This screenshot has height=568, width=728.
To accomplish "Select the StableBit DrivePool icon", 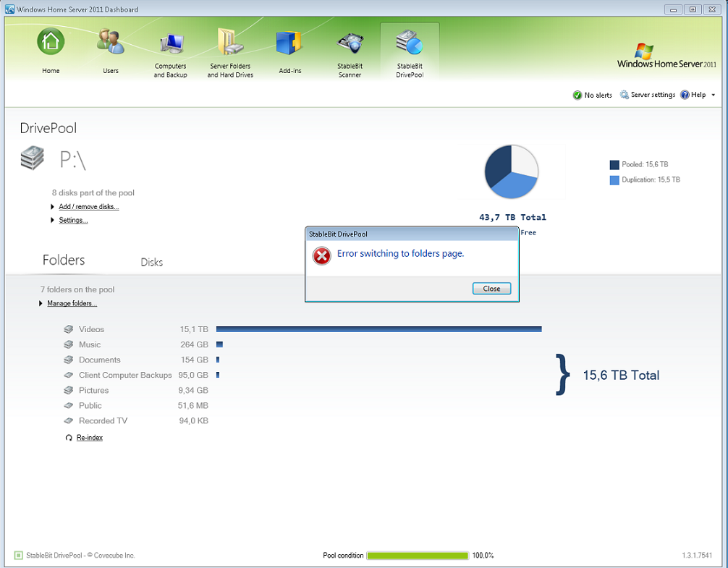I will [x=410, y=42].
